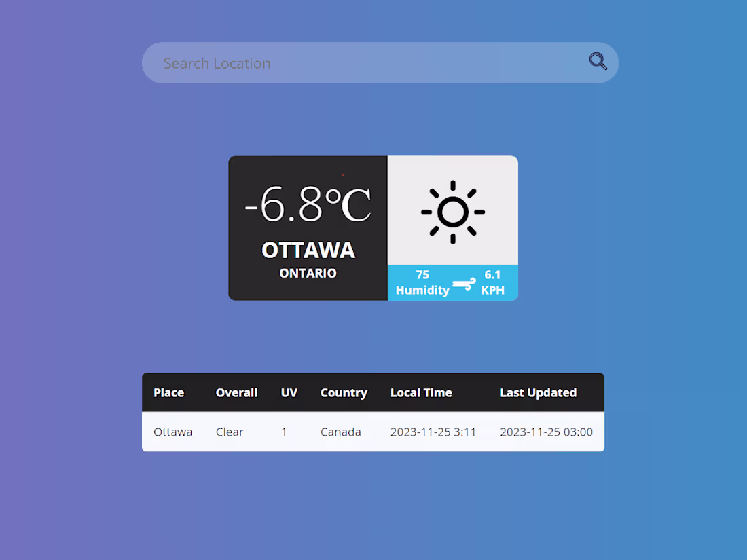Click the weather condition panel
This screenshot has width=747, height=560.
pos(452,210)
